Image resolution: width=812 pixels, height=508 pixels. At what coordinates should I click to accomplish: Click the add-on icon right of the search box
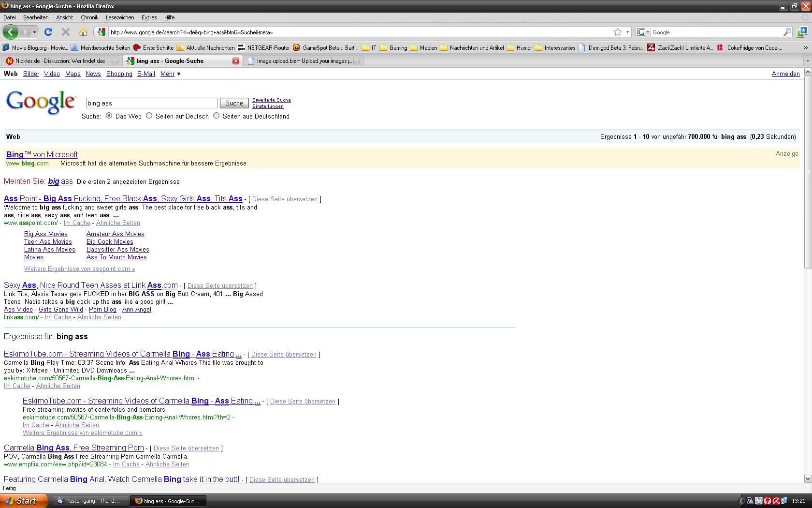click(802, 32)
